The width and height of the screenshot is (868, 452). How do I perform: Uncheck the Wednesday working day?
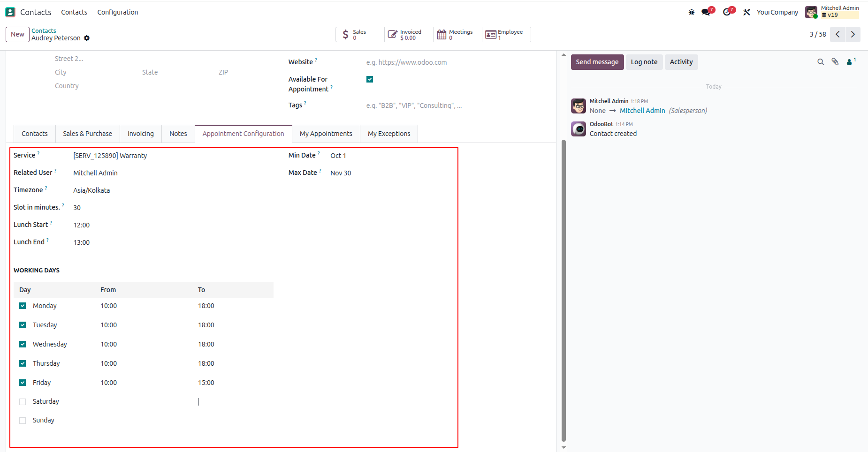pos(23,344)
